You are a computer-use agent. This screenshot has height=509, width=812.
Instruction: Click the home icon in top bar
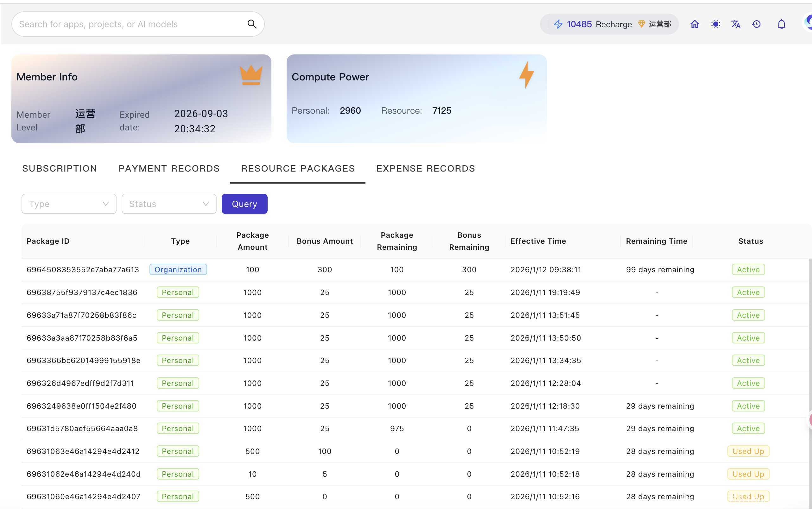pyautogui.click(x=695, y=24)
